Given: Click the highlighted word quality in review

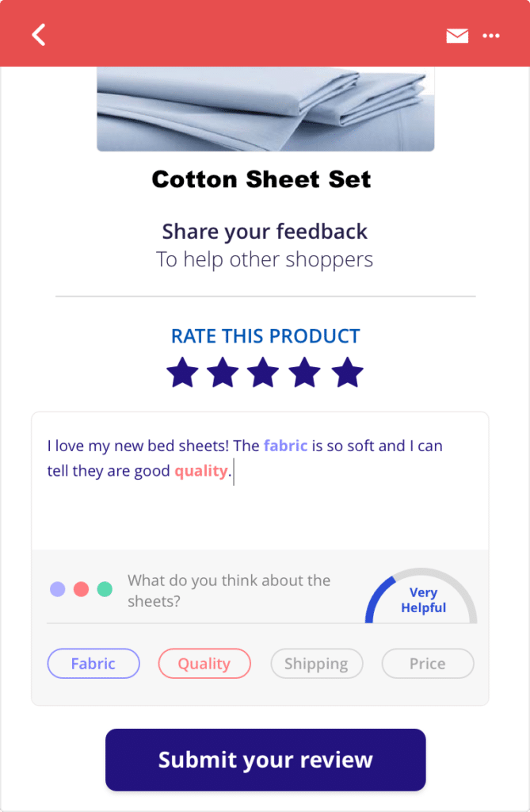Looking at the screenshot, I should [x=200, y=471].
